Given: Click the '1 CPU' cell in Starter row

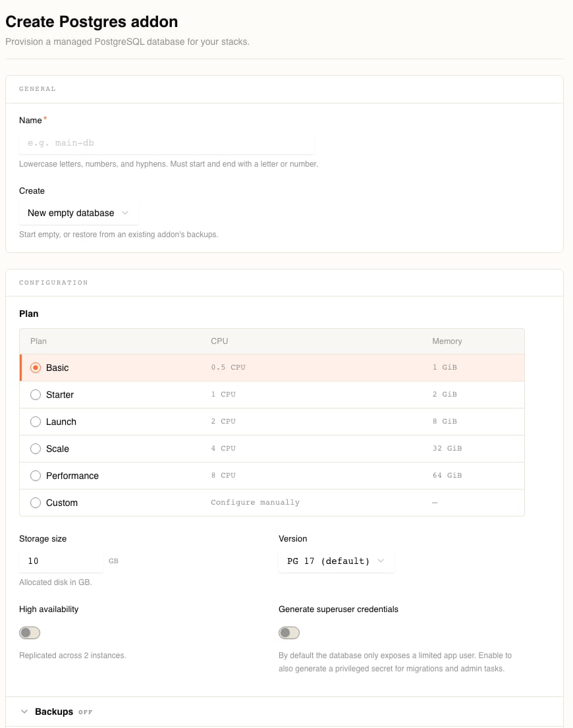Looking at the screenshot, I should point(223,394).
